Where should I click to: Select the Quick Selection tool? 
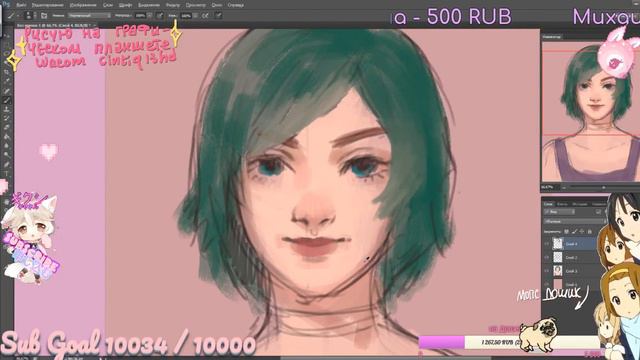pyautogui.click(x=7, y=62)
